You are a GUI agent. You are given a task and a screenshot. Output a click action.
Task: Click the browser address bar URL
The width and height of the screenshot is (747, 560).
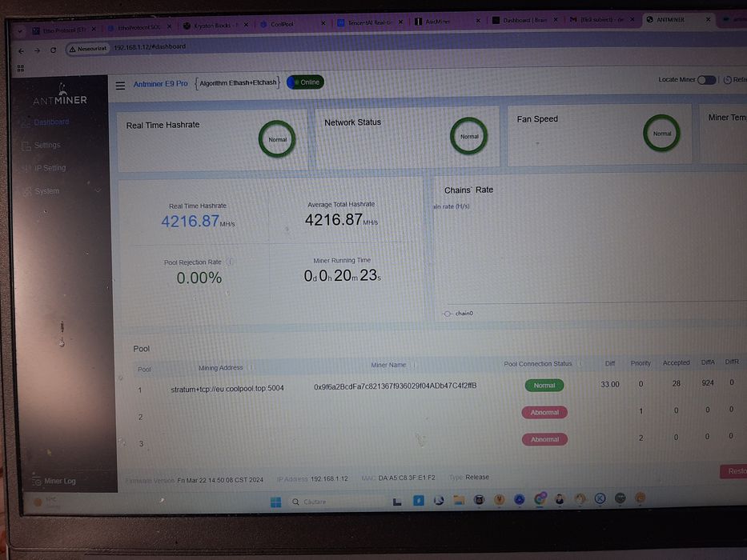coord(150,46)
